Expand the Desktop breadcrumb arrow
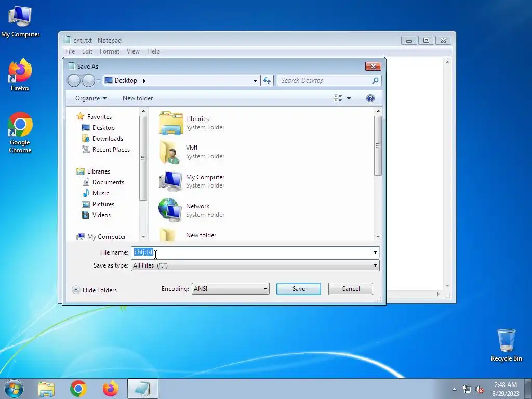532x399 pixels. click(x=144, y=81)
